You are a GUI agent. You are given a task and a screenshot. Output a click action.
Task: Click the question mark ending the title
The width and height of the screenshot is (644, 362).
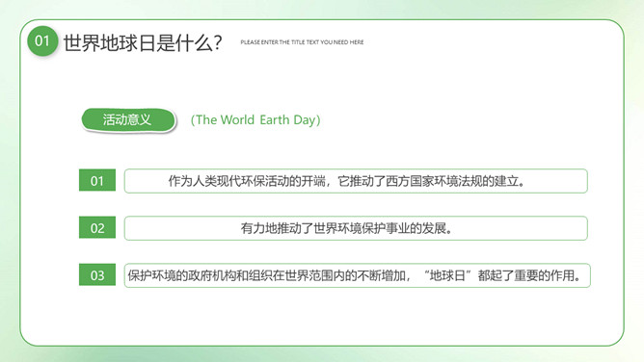pos(218,42)
